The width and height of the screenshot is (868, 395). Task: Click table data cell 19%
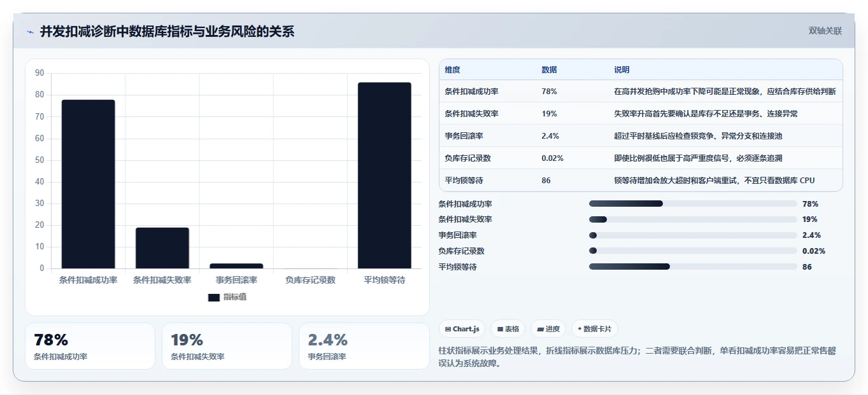(x=550, y=114)
